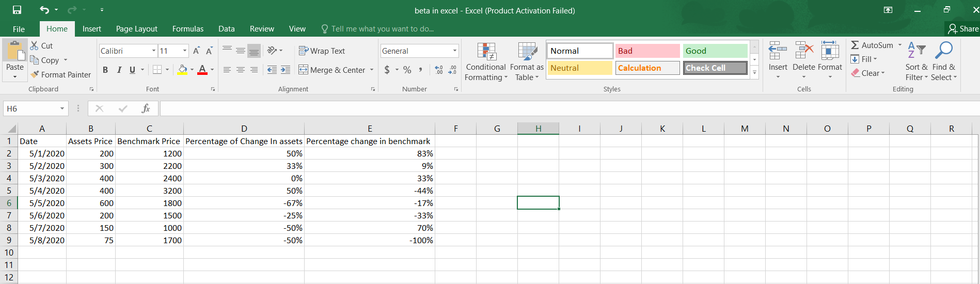
Task: Open Fill Color dropdown arrow
Action: (192, 70)
